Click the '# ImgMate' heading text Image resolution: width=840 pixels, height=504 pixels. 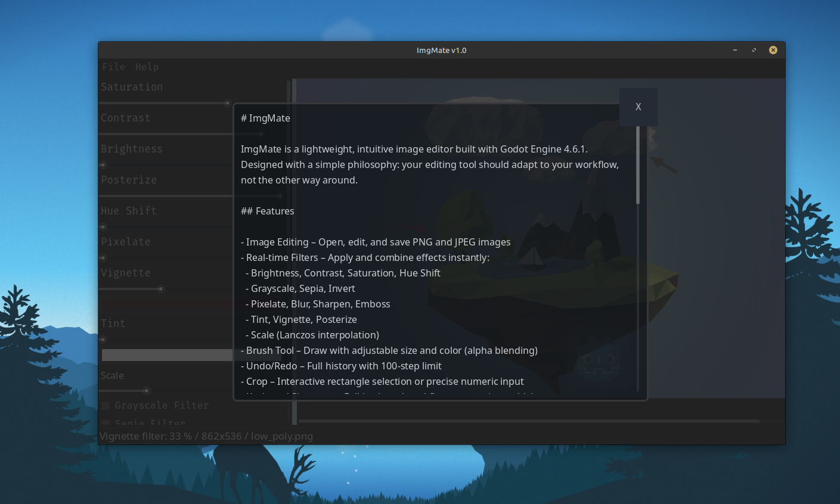click(265, 119)
